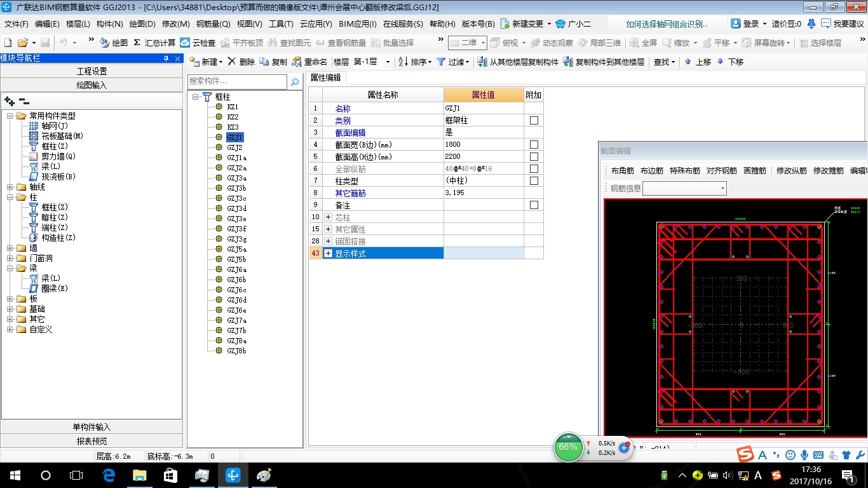Click 重命名 rename component icon
Viewport: 868px width, 488px height.
point(297,62)
